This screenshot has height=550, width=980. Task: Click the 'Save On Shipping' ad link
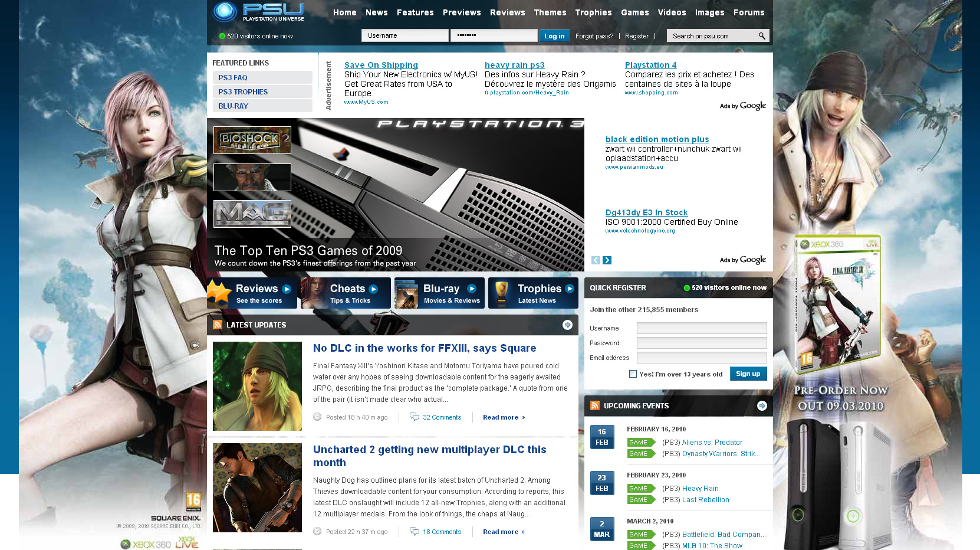381,65
